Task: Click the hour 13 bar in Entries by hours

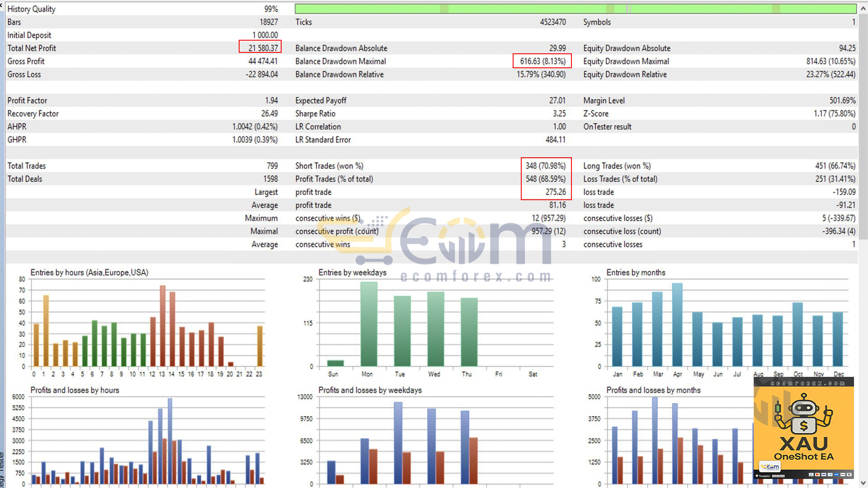Action: coord(162,326)
